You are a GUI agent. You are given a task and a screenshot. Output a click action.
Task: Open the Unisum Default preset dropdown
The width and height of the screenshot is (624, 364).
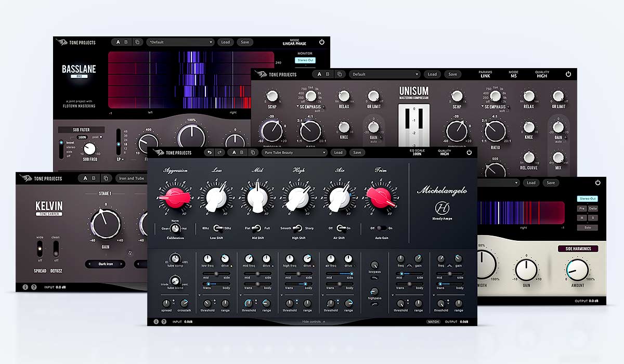pos(384,74)
